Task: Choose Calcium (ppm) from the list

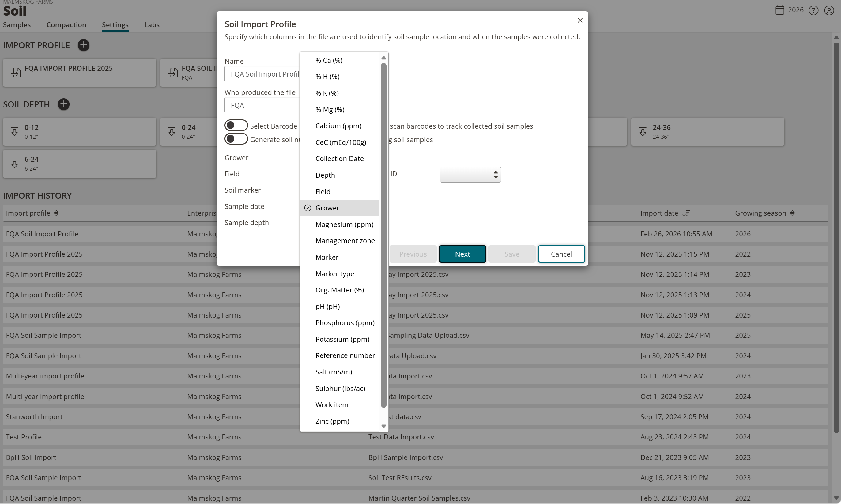Action: (339, 126)
